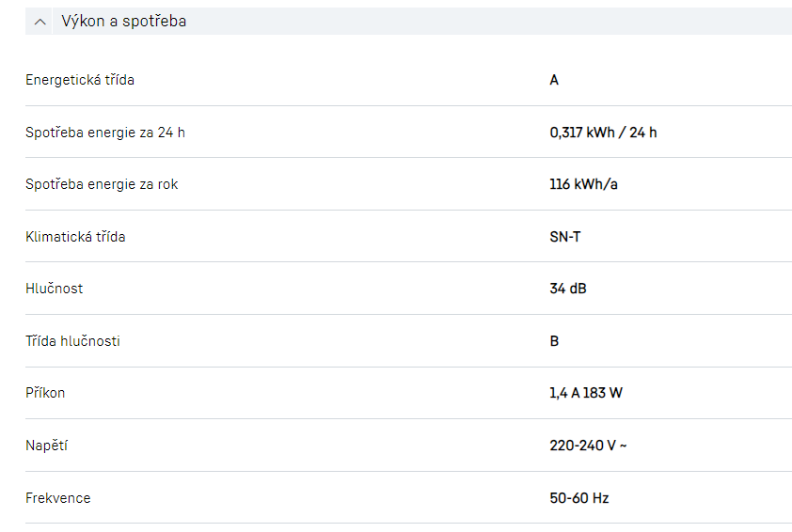Click the Frekvence row label

58,498
